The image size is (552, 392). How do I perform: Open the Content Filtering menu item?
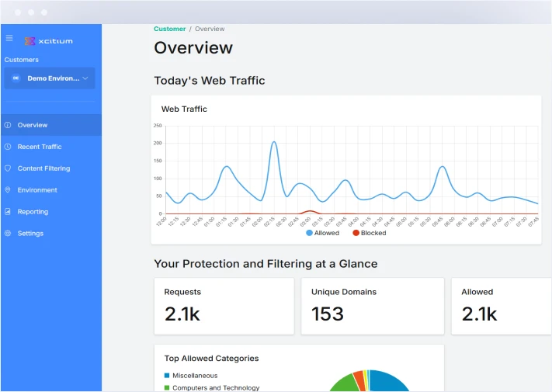pos(43,168)
